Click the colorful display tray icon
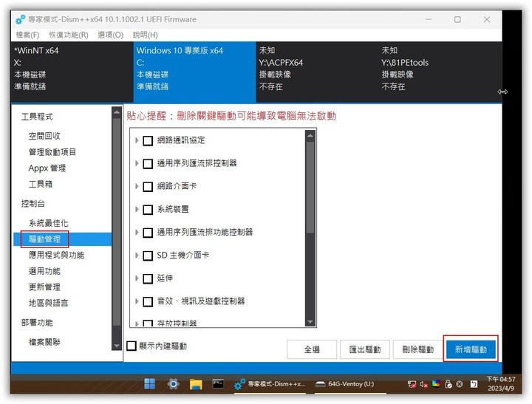This screenshot has width=532, height=404. tap(436, 384)
